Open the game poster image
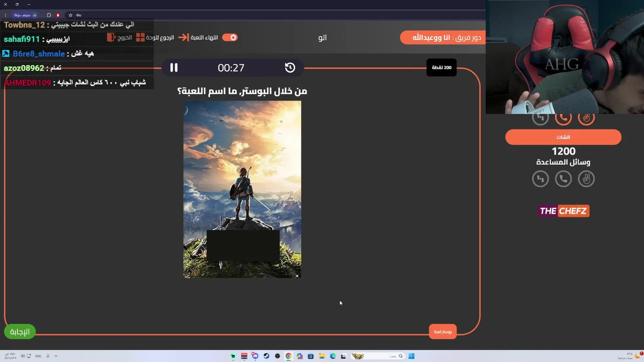The image size is (644, 362). [x=242, y=189]
